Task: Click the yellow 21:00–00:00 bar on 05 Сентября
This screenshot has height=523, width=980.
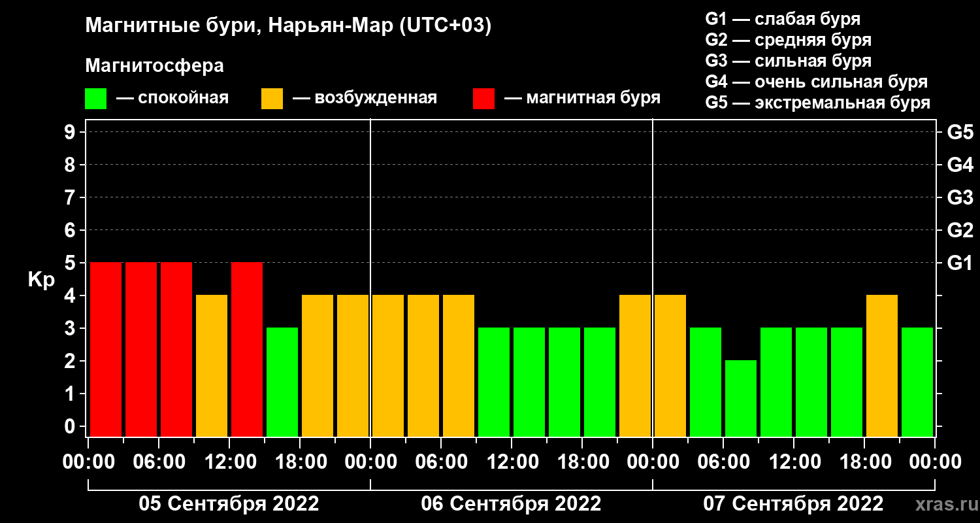Action: 353,365
